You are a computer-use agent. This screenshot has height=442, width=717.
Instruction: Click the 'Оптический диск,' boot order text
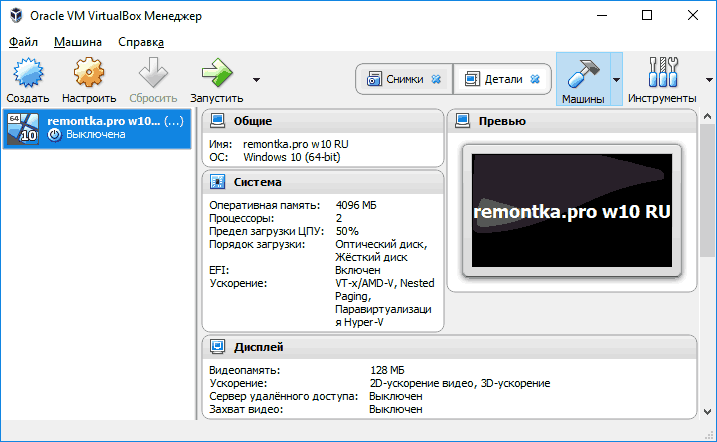[381, 245]
